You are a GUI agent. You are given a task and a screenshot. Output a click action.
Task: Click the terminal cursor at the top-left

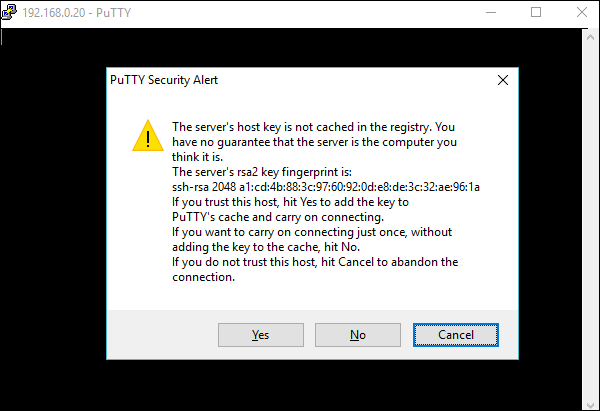pyautogui.click(x=3, y=38)
